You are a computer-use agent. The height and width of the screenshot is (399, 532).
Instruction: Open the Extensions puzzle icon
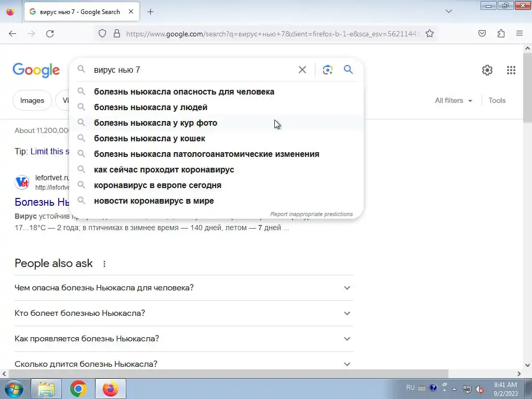pyautogui.click(x=501, y=33)
